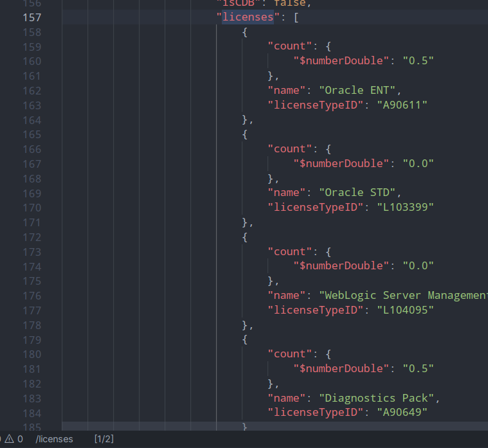
Task: Click the "name" key on line 169
Action: pyautogui.click(x=287, y=193)
